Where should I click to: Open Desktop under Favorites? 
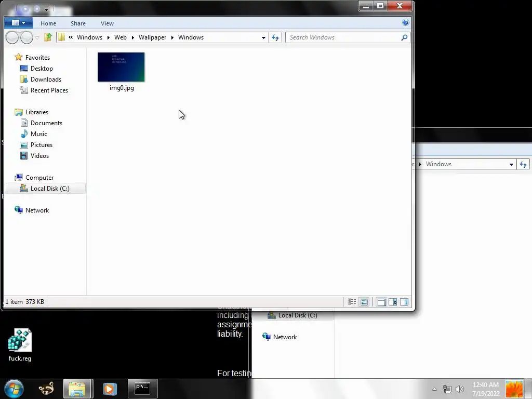tap(42, 69)
